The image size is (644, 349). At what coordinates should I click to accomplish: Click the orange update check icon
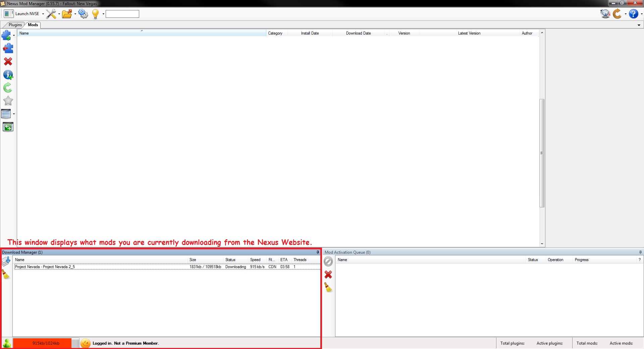(617, 14)
